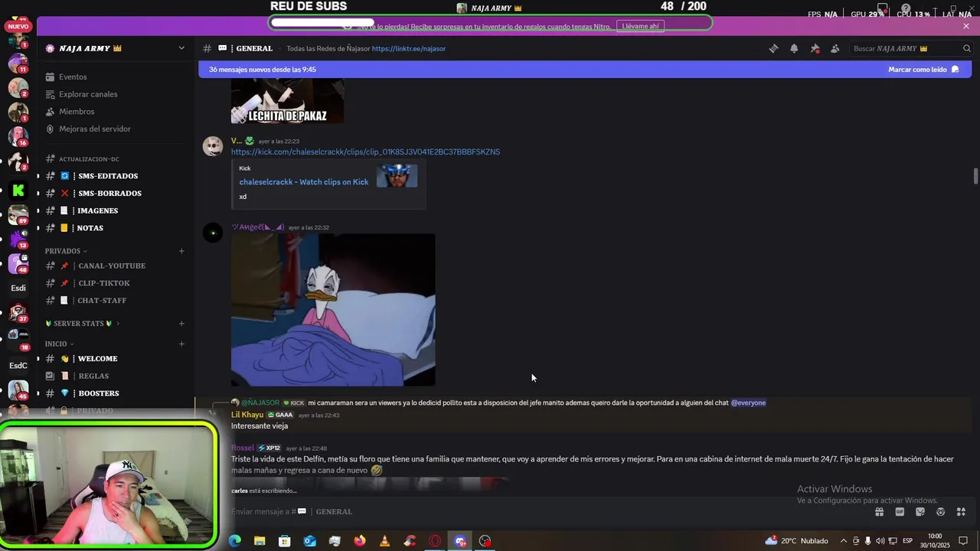
Task: Open the apps icon in message bar
Action: [x=961, y=512]
